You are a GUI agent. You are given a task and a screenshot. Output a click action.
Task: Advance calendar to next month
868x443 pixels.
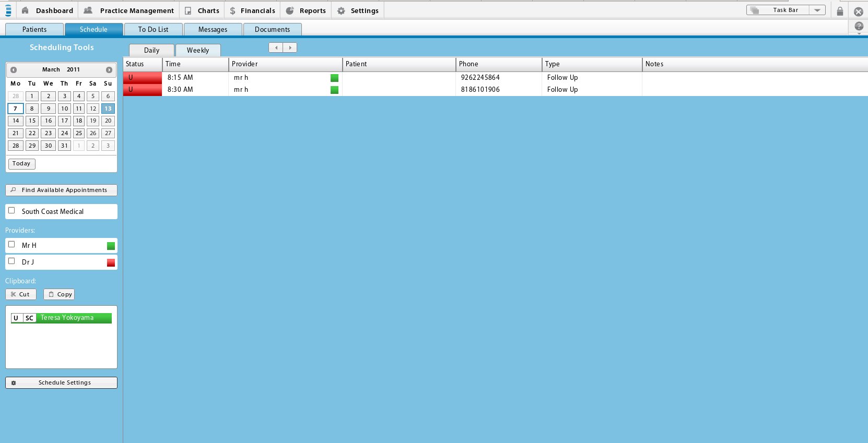(x=109, y=70)
